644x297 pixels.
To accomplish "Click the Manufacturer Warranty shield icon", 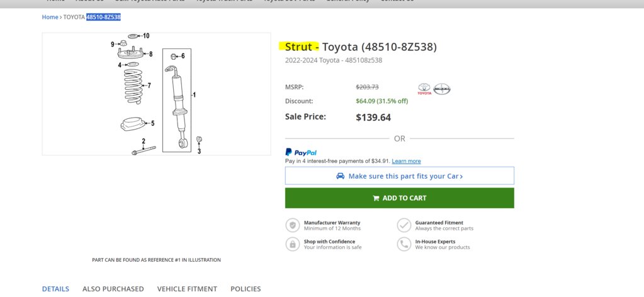I will pos(293,225).
